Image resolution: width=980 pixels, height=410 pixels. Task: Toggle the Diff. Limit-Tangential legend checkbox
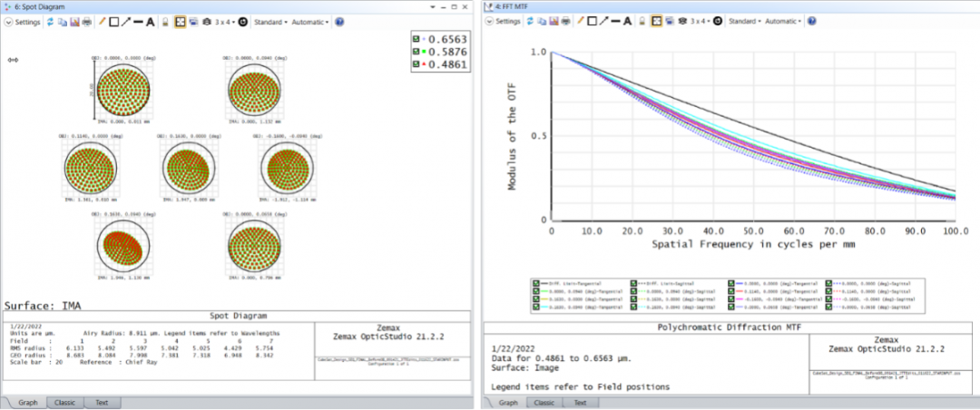tap(535, 284)
